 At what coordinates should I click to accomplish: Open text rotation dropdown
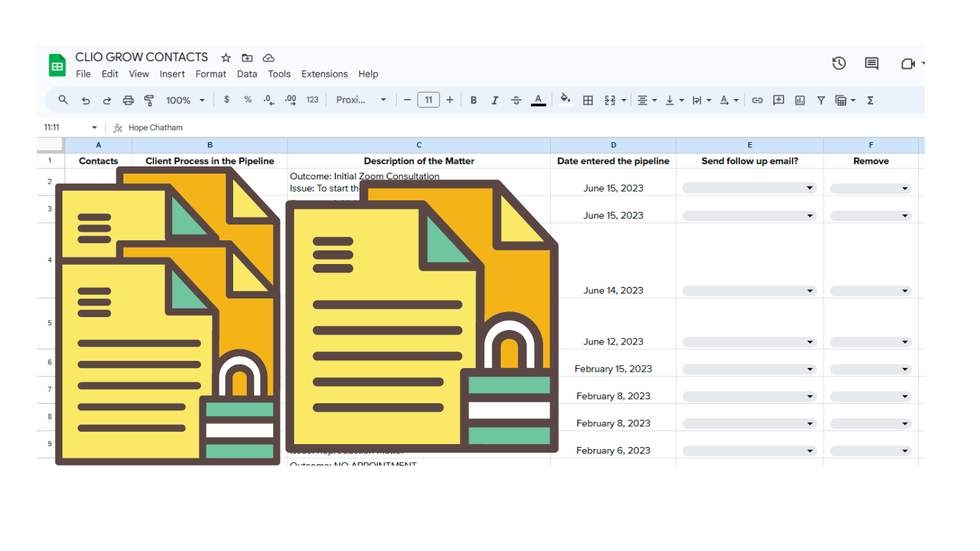click(x=729, y=100)
